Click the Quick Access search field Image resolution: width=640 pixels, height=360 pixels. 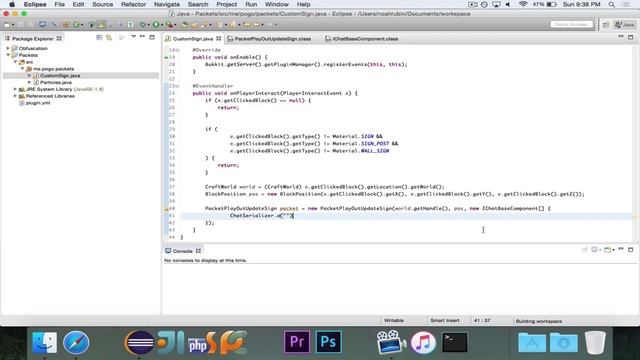[x=571, y=24]
